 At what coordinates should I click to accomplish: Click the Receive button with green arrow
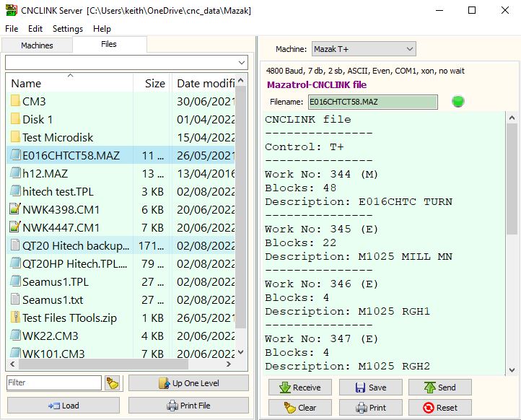299,388
